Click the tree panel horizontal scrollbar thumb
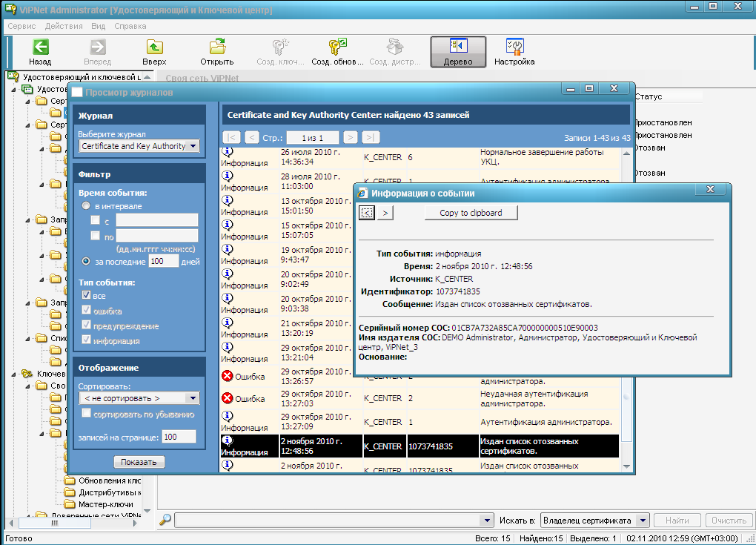The height and width of the screenshot is (545, 756). (x=55, y=523)
